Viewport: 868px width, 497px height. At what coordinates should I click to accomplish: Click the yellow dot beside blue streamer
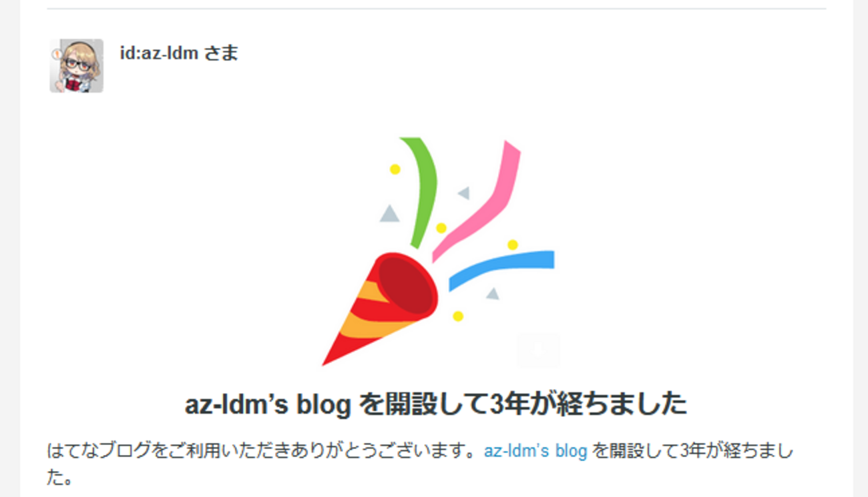tap(512, 245)
